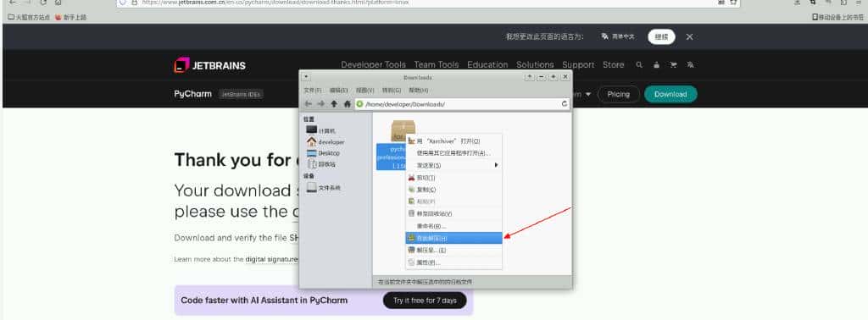Go up to parent folder in file manager
868x320 pixels.
click(334, 103)
